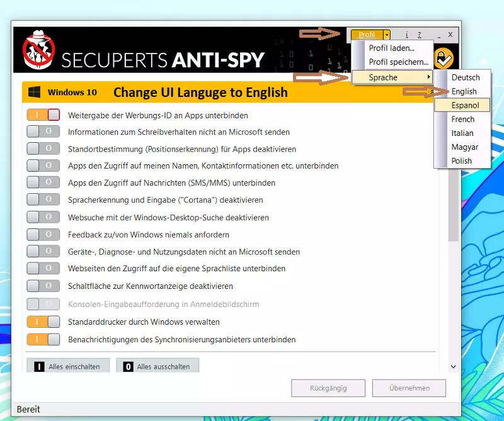Click the Windows 10 logo icon
504x421 pixels.
35,93
